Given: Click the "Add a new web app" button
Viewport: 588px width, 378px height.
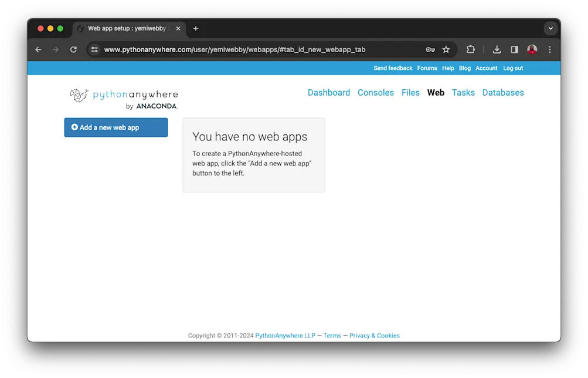Looking at the screenshot, I should [x=115, y=127].
